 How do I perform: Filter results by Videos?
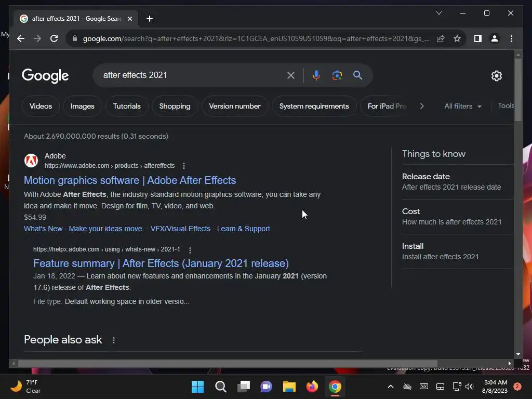tap(41, 106)
